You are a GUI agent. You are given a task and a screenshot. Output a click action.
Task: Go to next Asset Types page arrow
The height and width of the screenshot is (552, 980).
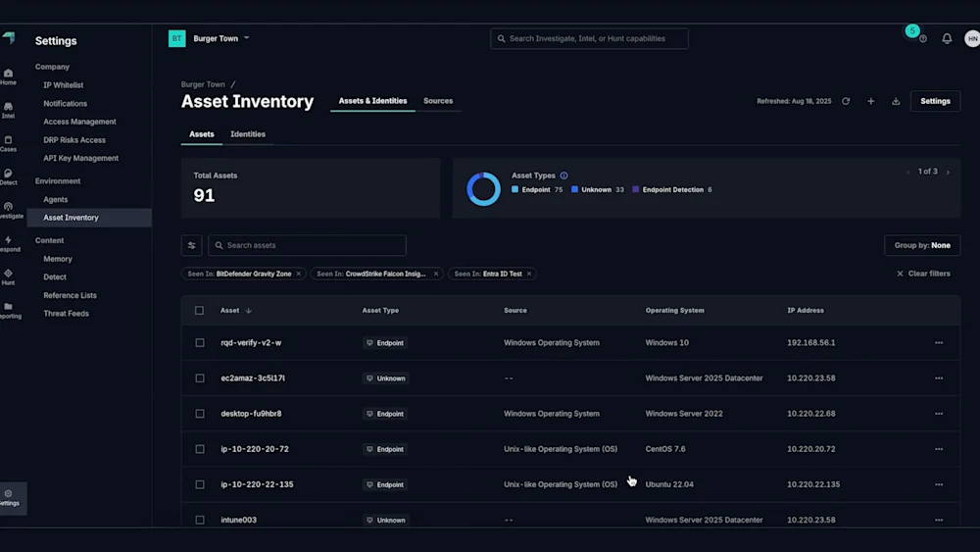[948, 172]
